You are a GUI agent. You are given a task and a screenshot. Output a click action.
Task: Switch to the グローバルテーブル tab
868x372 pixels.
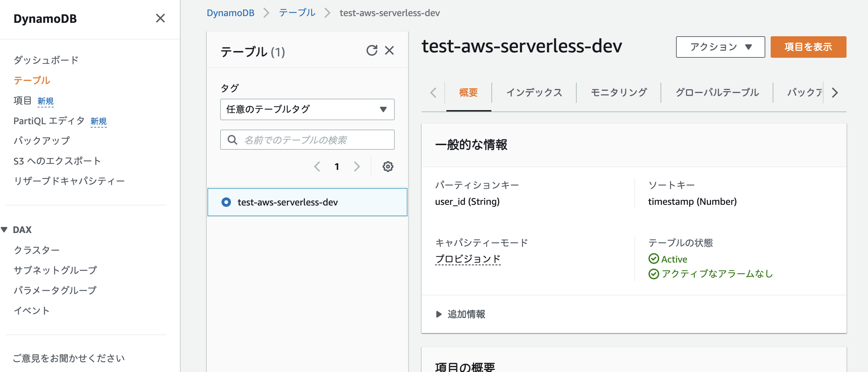(x=717, y=92)
